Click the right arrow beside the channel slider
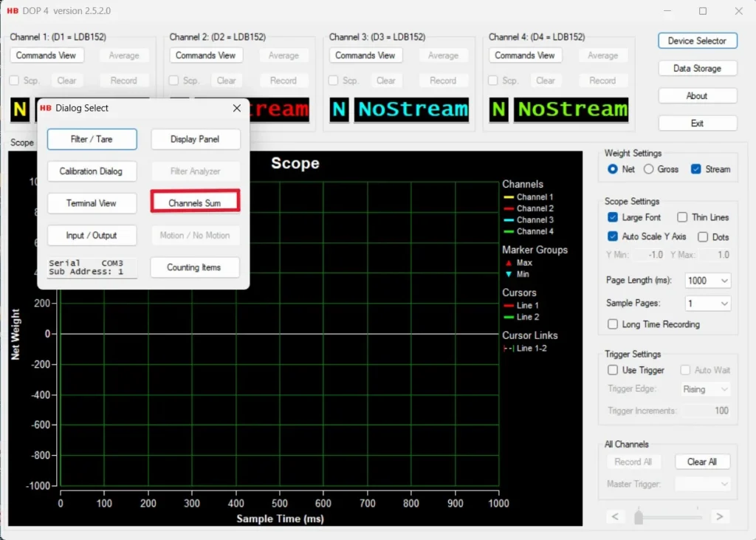This screenshot has width=756, height=540. tap(718, 516)
